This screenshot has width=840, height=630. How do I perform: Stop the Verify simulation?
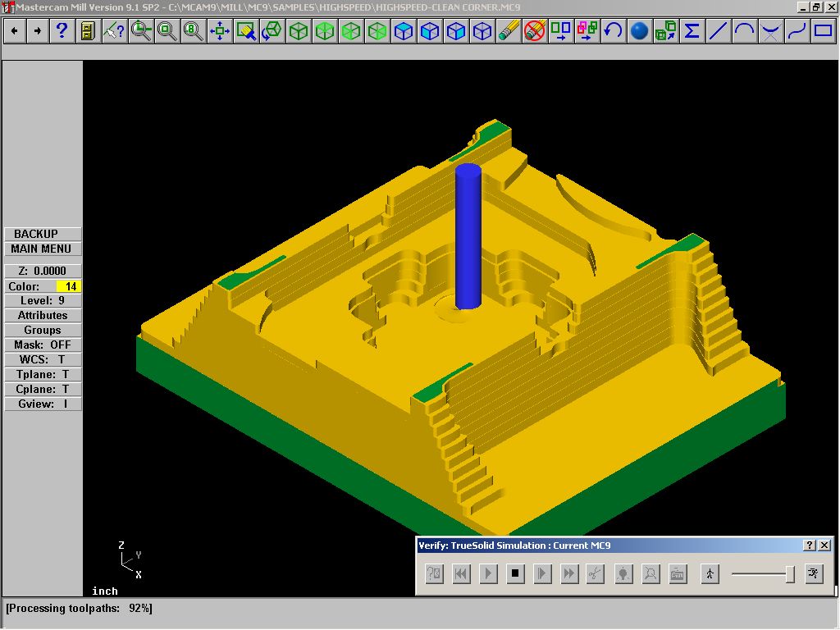point(515,573)
